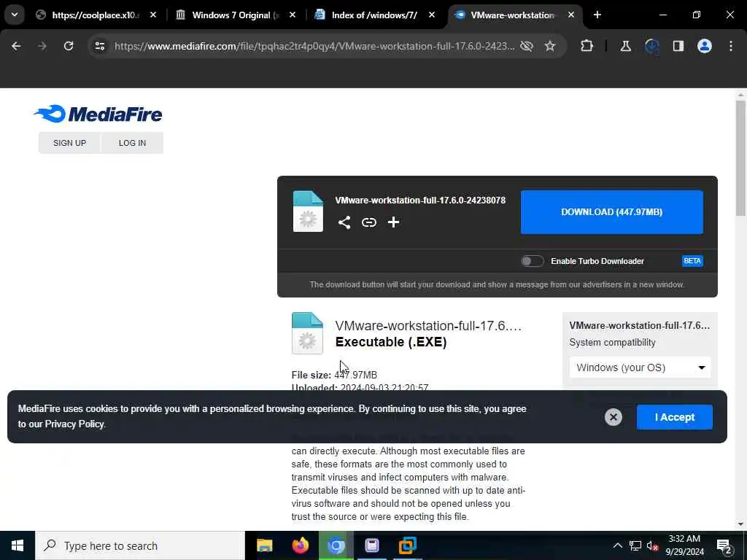Copy link icon for VMware file
The height and width of the screenshot is (560, 747).
point(368,222)
